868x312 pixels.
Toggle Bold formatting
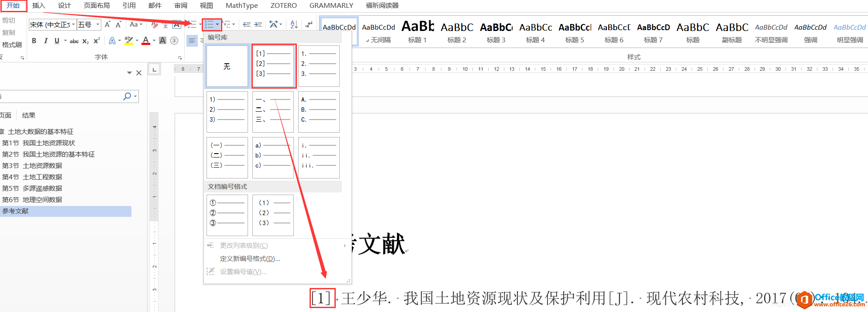click(x=34, y=41)
